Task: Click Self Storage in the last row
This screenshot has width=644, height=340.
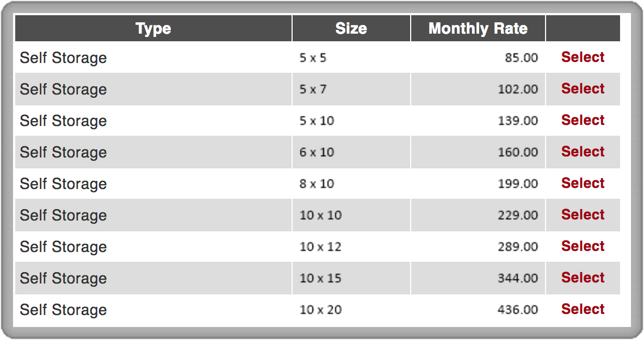Action: click(63, 310)
